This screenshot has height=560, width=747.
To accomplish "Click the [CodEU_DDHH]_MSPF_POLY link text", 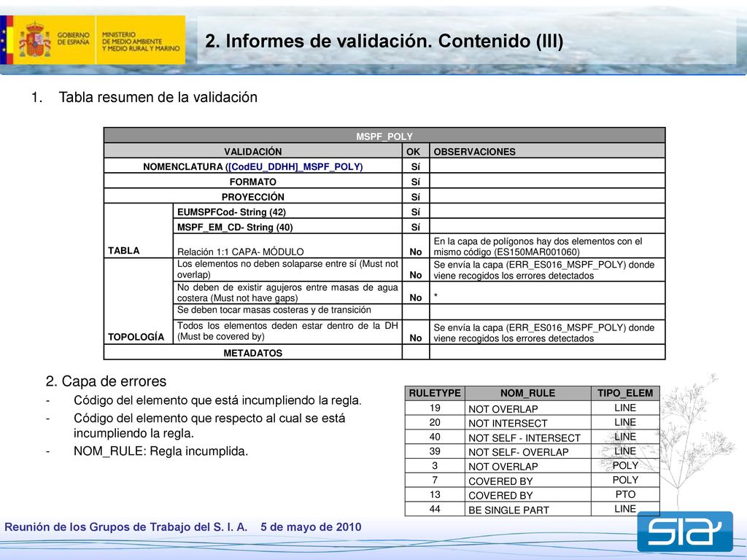I will click(295, 167).
